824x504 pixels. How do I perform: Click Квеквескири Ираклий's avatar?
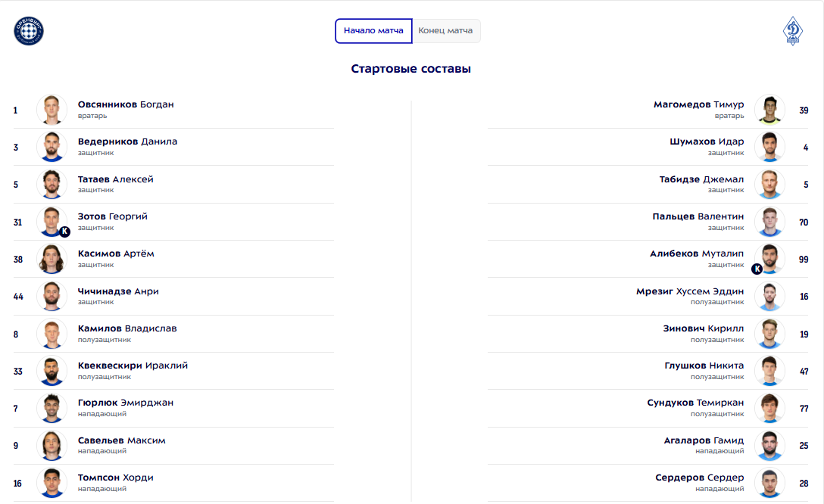coord(51,371)
